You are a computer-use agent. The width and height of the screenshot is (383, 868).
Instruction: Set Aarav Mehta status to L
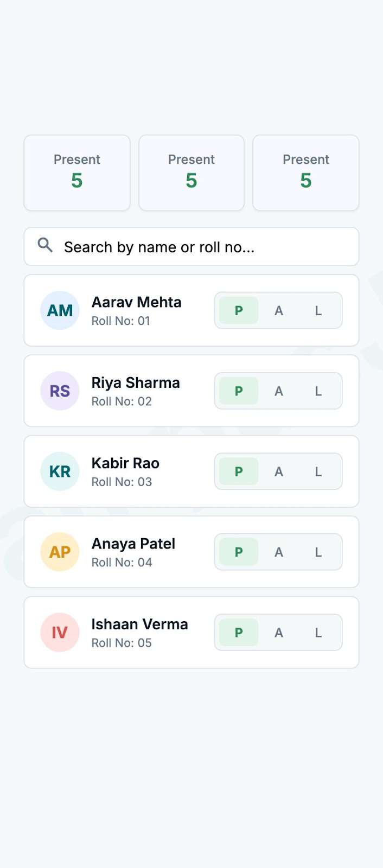pos(318,310)
